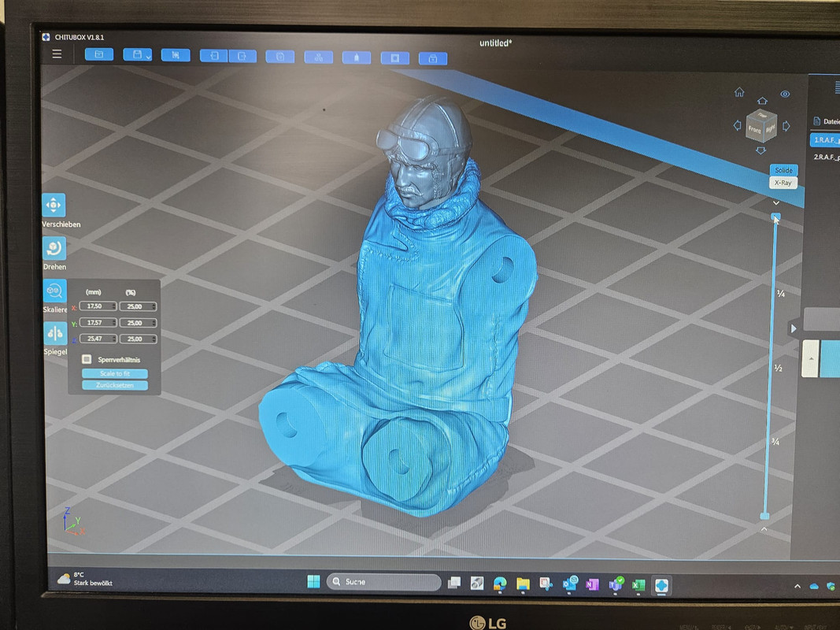
Task: Click the up chevron below layer slider
Action: point(764,529)
